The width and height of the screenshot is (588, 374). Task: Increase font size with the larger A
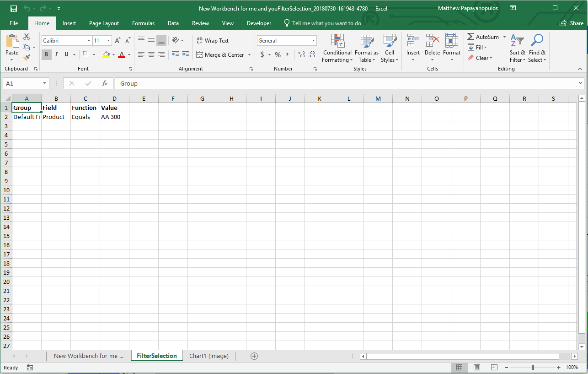118,41
